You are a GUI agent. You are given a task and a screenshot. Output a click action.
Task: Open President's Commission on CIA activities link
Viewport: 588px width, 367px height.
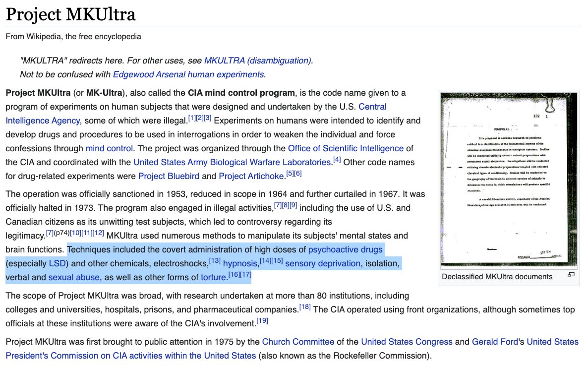[131, 356]
